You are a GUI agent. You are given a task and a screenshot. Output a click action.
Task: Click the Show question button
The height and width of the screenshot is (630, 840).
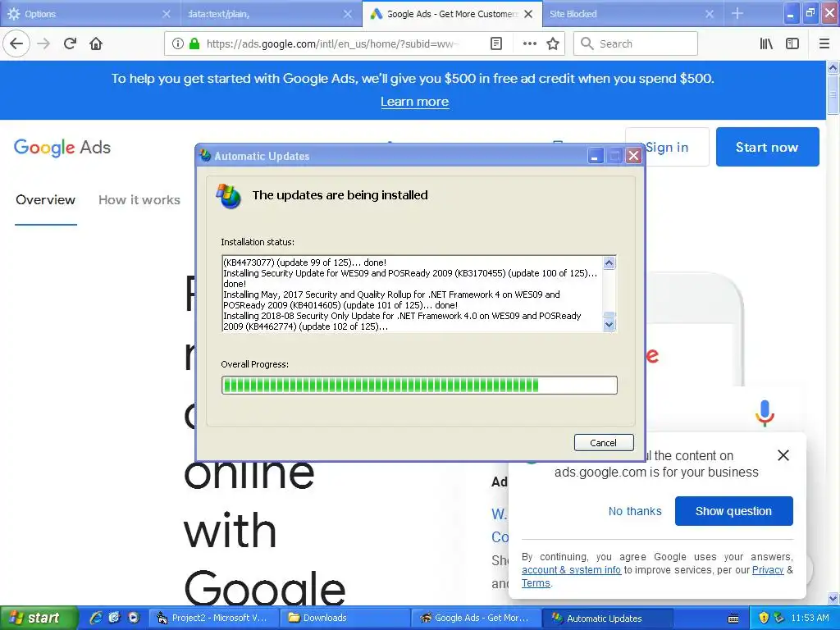(734, 511)
